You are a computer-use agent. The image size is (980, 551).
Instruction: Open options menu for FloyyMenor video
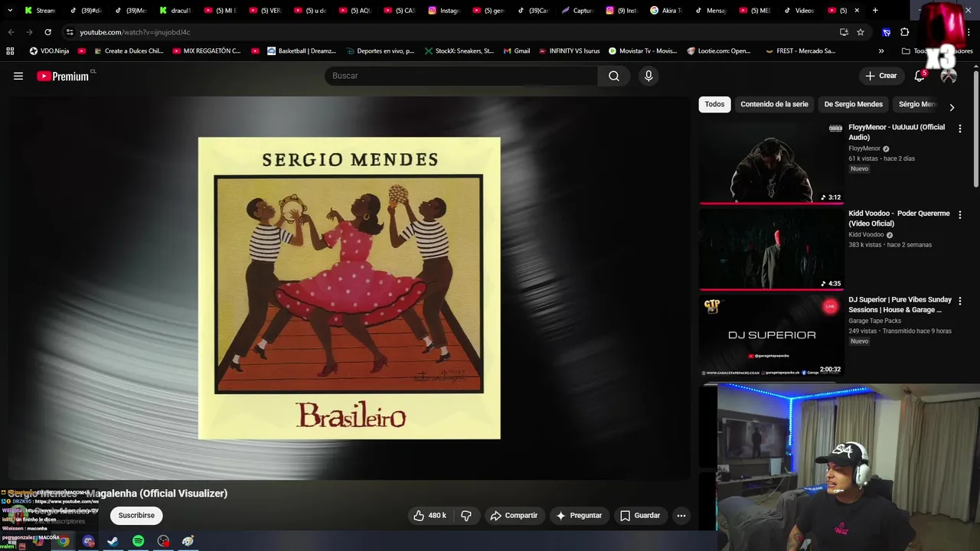959,129
